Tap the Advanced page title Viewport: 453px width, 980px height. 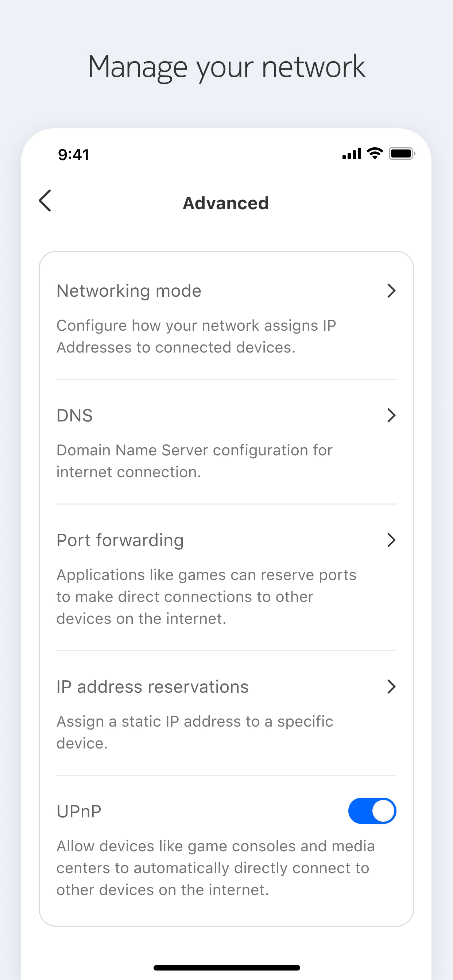[226, 203]
